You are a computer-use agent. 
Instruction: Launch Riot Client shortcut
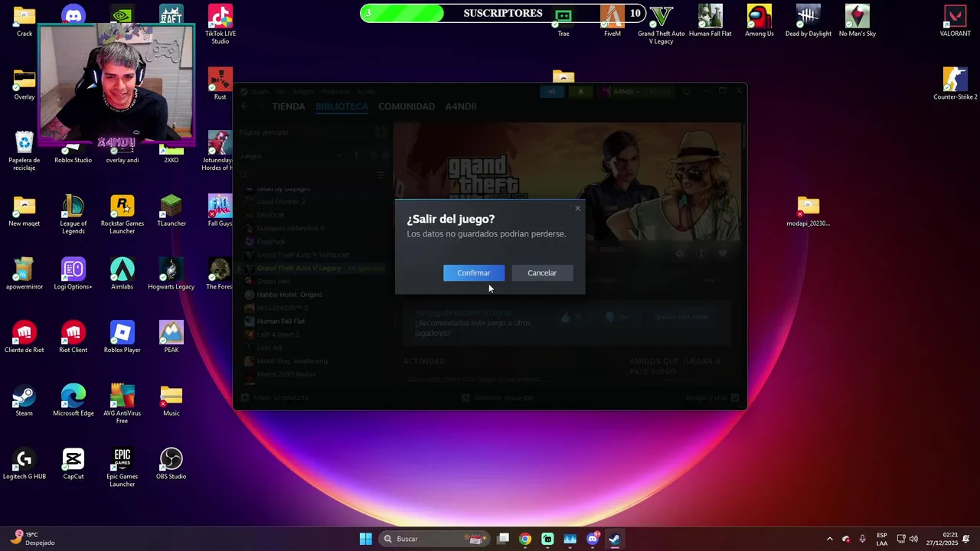pyautogui.click(x=73, y=337)
